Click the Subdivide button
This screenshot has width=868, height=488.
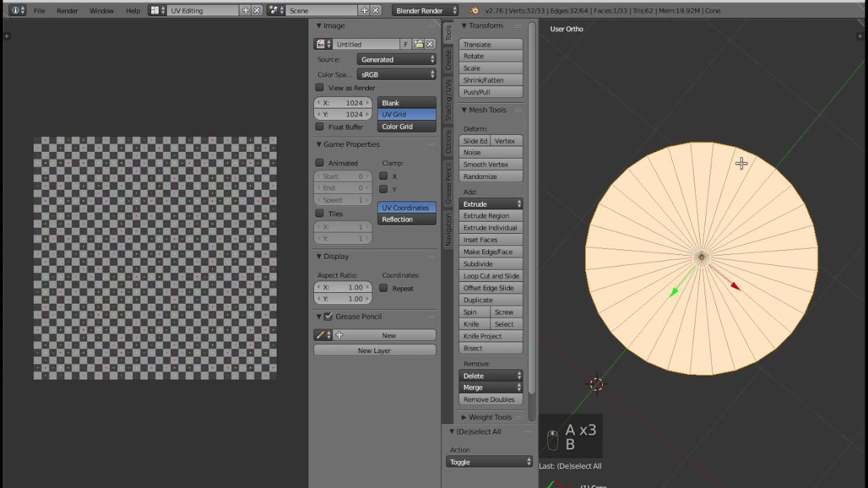491,264
